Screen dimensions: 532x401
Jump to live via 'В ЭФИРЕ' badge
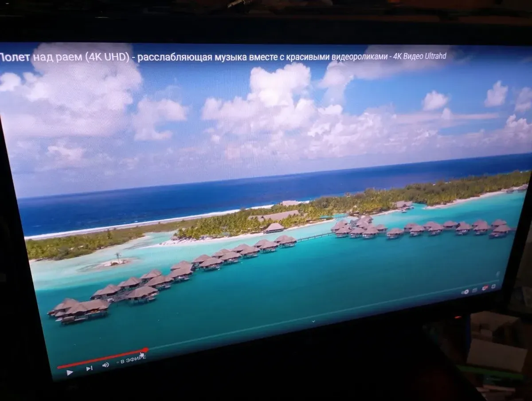pyautogui.click(x=131, y=360)
